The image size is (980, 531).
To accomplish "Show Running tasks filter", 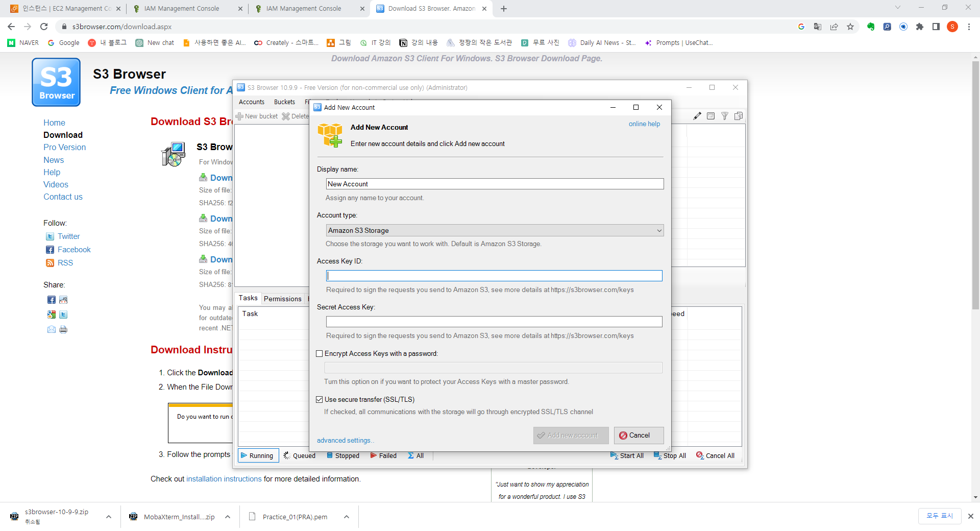I will click(258, 455).
